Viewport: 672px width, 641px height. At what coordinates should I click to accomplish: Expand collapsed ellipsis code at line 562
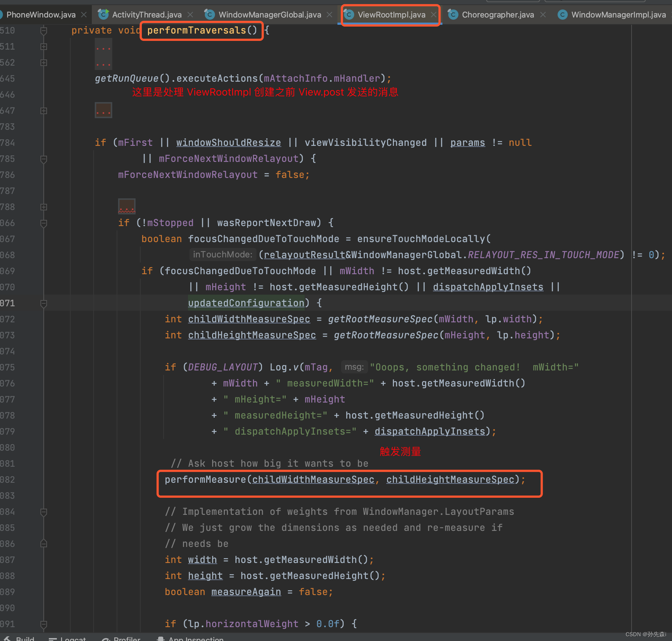pos(103,63)
